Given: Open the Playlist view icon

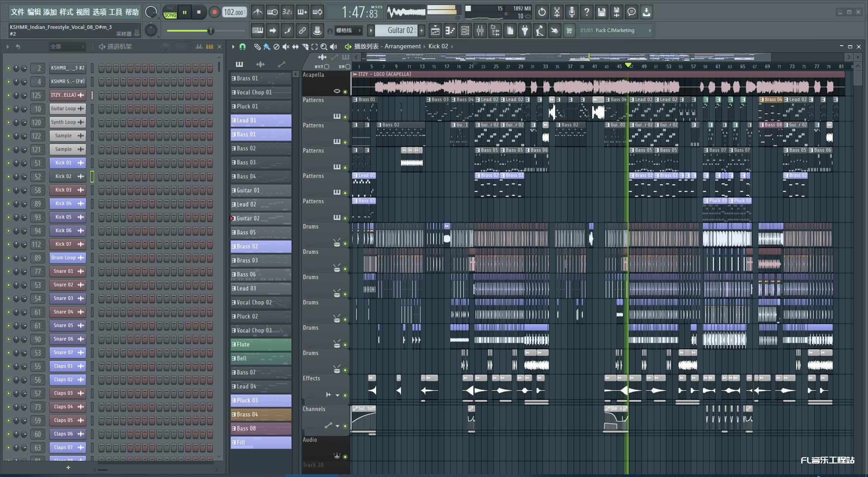Looking at the screenshot, I should pyautogui.click(x=435, y=31).
